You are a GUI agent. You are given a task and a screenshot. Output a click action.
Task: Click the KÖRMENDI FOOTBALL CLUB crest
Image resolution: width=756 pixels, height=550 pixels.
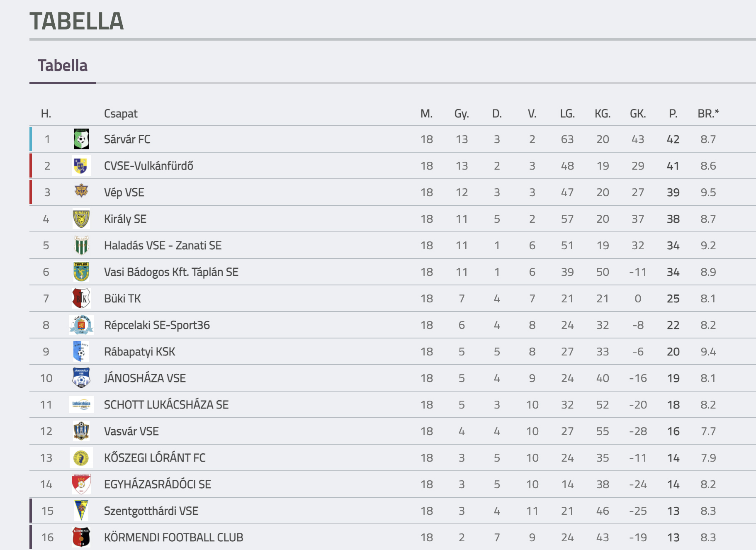pyautogui.click(x=81, y=537)
